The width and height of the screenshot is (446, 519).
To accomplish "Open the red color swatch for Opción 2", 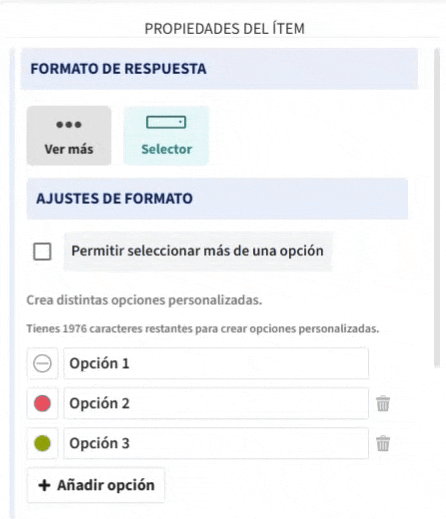I will pos(42,403).
